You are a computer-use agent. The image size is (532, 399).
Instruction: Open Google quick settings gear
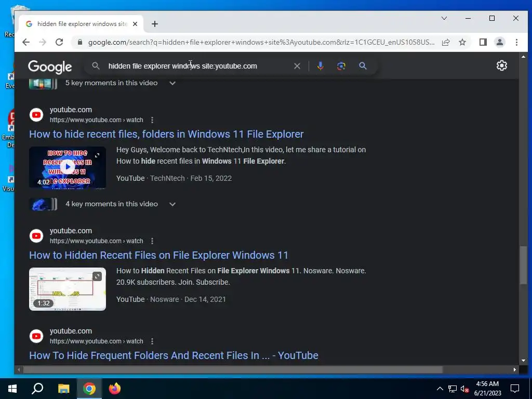(502, 65)
